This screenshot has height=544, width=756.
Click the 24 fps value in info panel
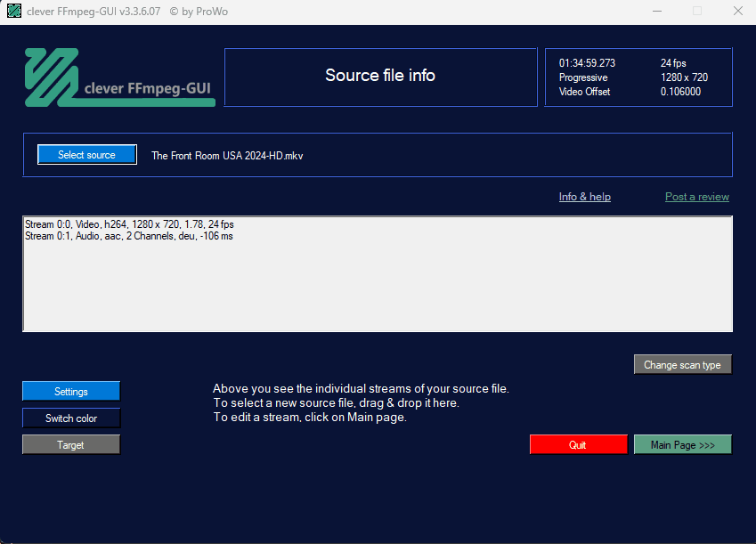[x=673, y=63]
